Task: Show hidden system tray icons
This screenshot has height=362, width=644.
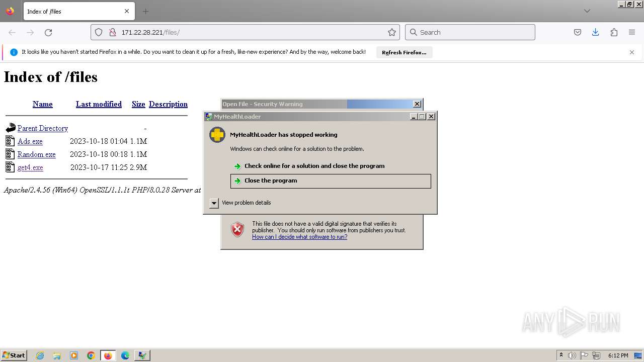Action: tap(561, 355)
